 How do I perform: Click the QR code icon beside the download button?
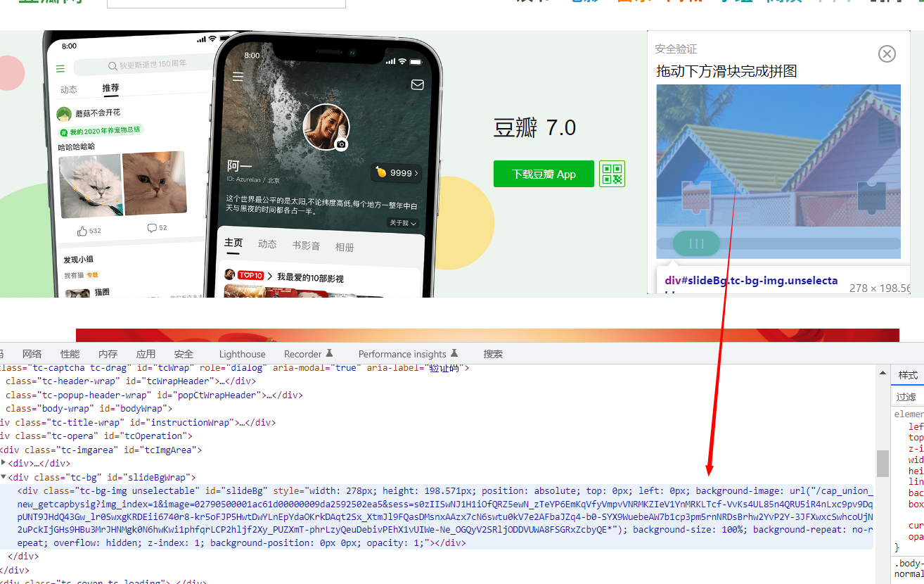click(x=612, y=174)
